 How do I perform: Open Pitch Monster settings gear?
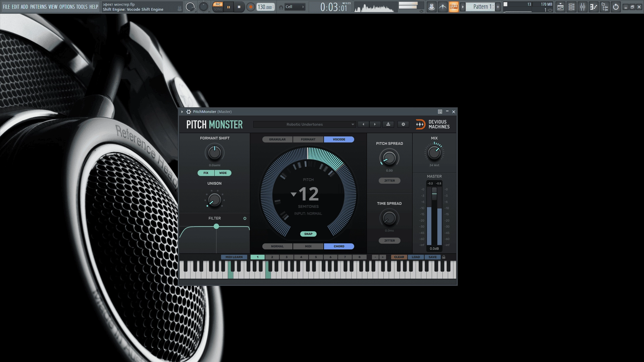coord(403,124)
